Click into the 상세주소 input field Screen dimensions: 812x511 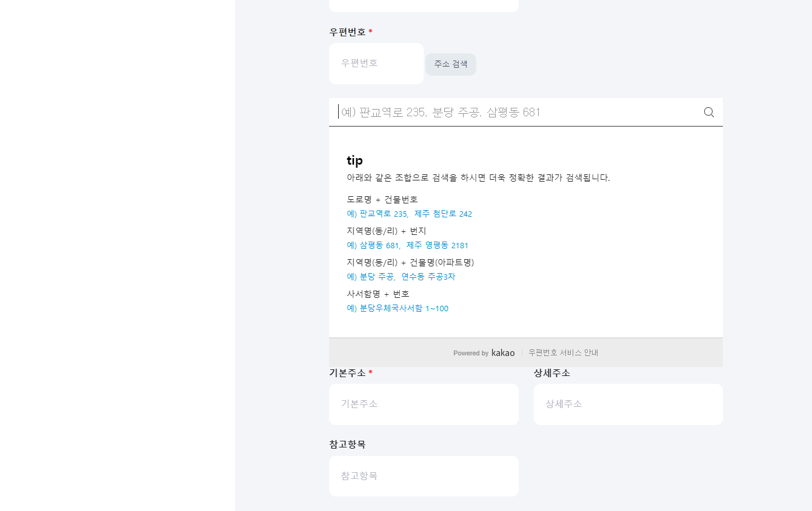tap(628, 404)
